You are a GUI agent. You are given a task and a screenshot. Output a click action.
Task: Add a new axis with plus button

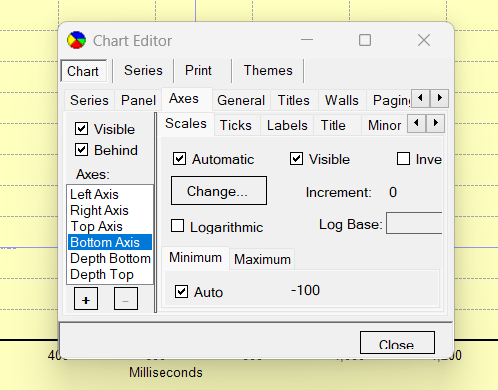(x=86, y=299)
